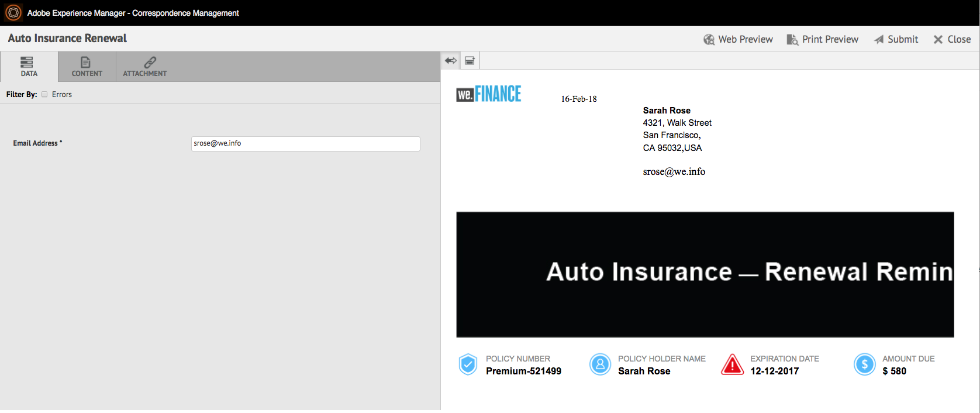Click the we.Finance logo in preview

pyautogui.click(x=488, y=94)
